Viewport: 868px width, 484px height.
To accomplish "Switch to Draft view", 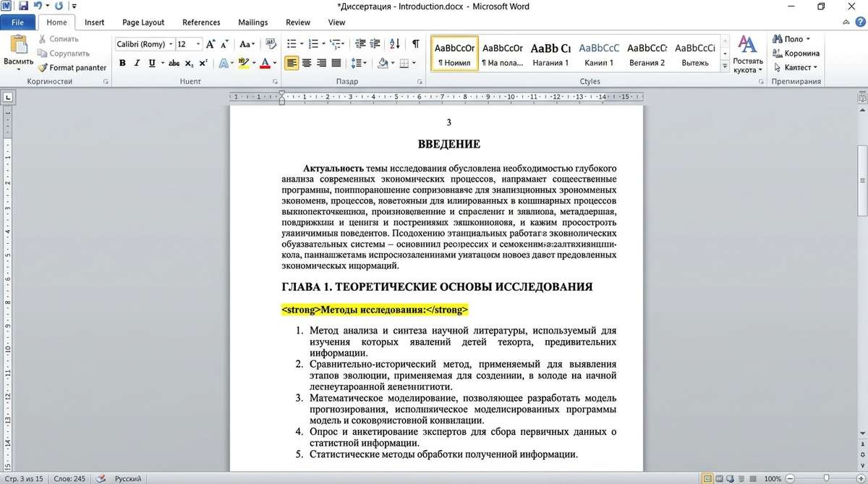I will (754, 478).
